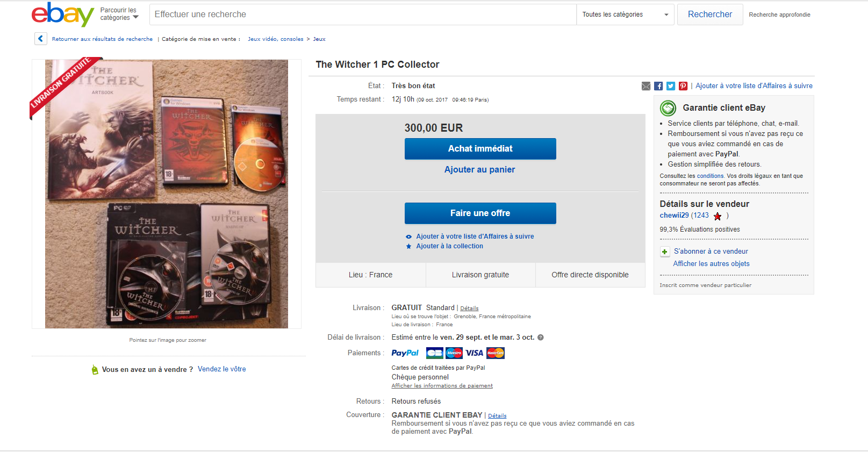Open Détails next to Livraison Standard

point(469,308)
